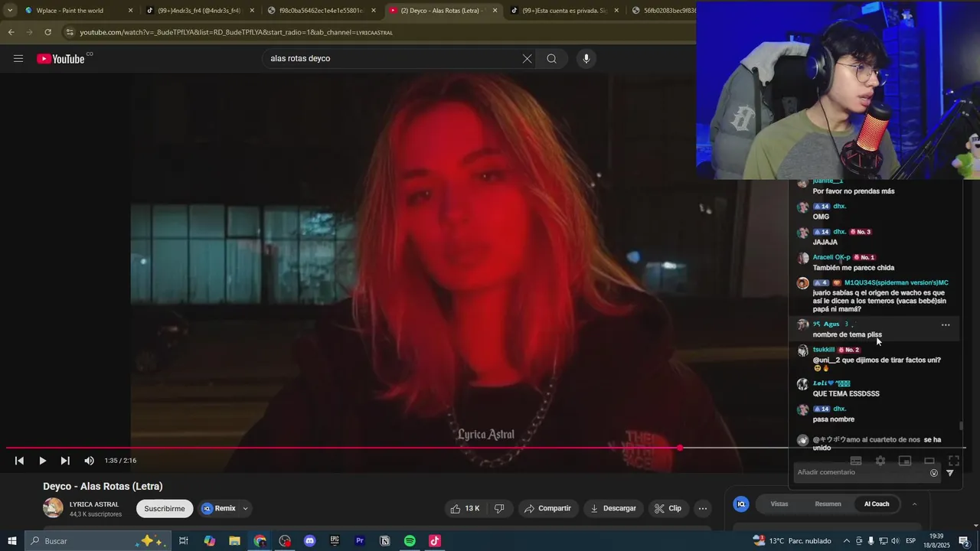This screenshot has width=980, height=551.
Task: Enter fullscreen mode
Action: [x=954, y=461]
